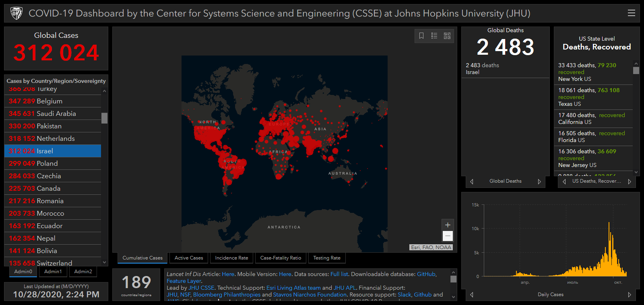Open the map bookmarks icon
Screen dimensions: 644x305
coord(421,36)
